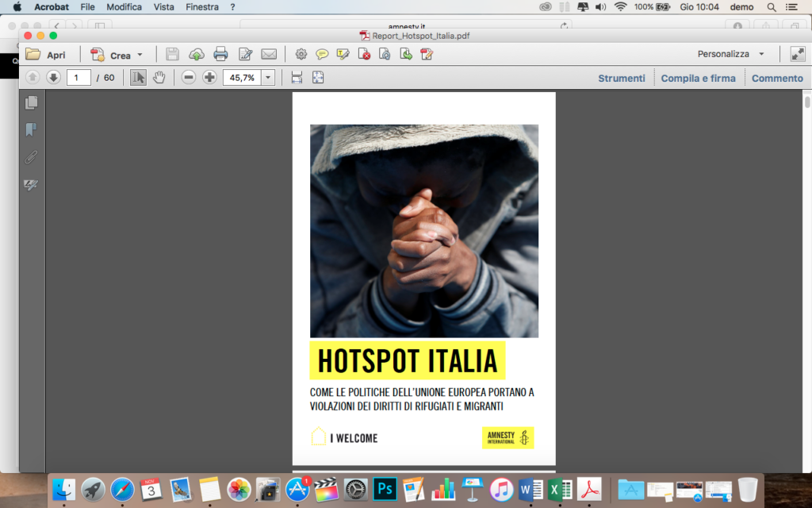
Task: Open iTunes from the Dock
Action: (x=501, y=489)
